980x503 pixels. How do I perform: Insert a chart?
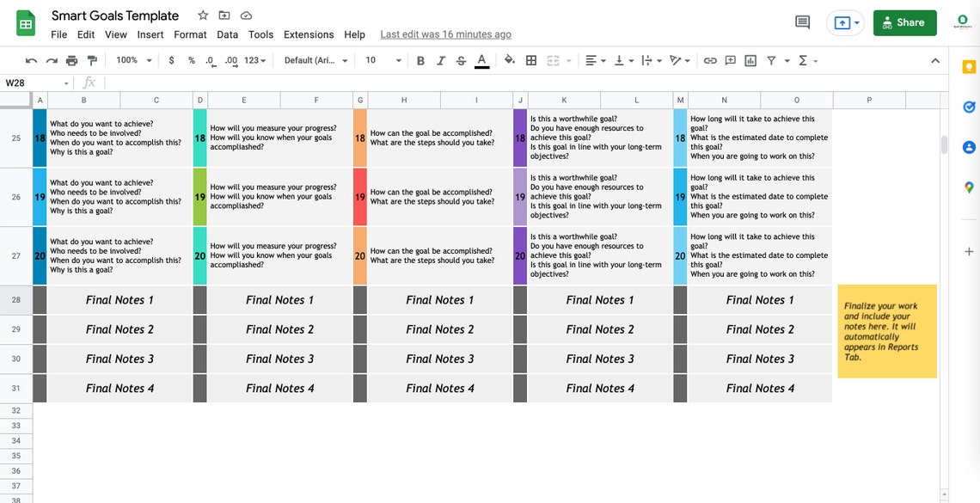point(750,60)
